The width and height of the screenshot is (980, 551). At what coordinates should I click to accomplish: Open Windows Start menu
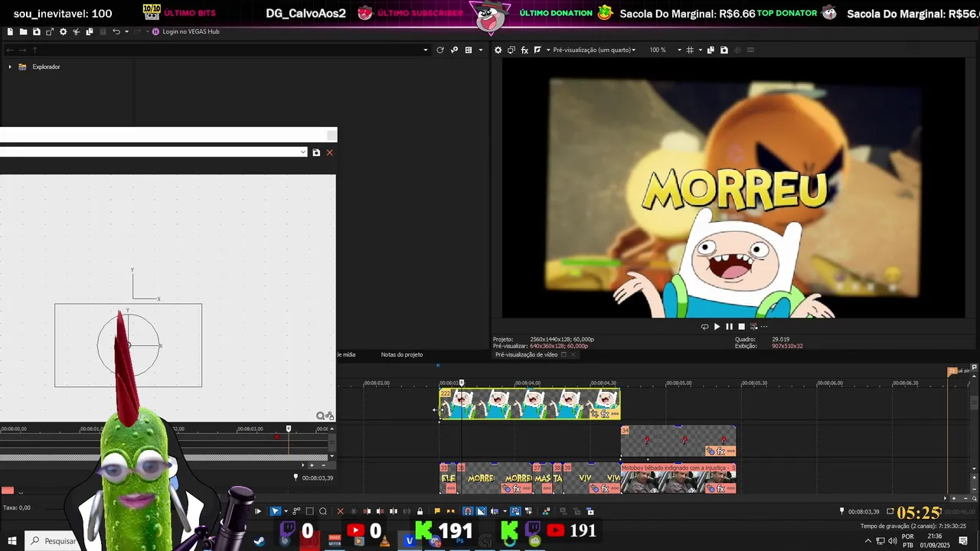[x=12, y=541]
